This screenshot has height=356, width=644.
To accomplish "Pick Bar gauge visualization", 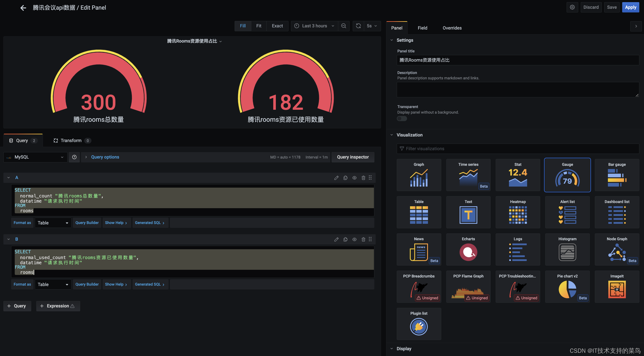I will click(x=617, y=175).
